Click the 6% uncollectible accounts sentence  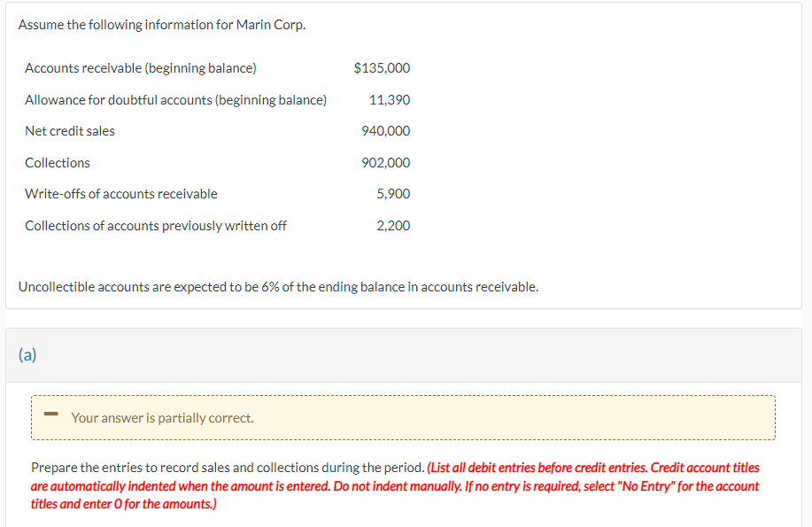(278, 287)
